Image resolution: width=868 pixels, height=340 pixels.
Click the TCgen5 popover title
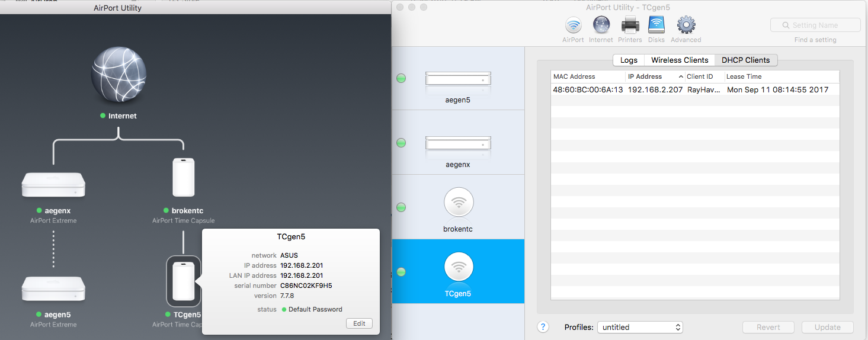291,236
